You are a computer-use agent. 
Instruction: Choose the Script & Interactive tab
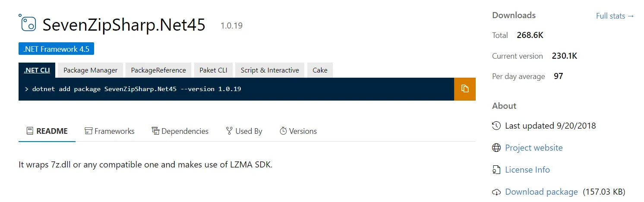tap(270, 70)
